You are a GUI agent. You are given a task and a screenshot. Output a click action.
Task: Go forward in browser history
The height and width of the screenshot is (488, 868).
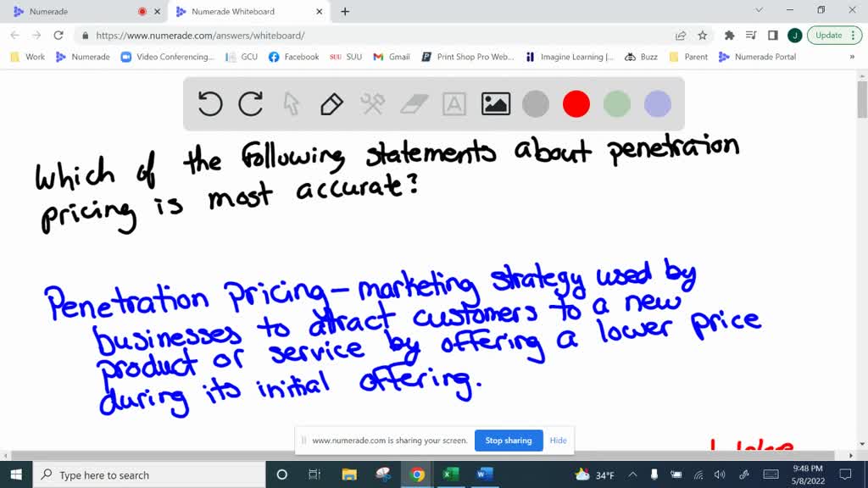(36, 36)
